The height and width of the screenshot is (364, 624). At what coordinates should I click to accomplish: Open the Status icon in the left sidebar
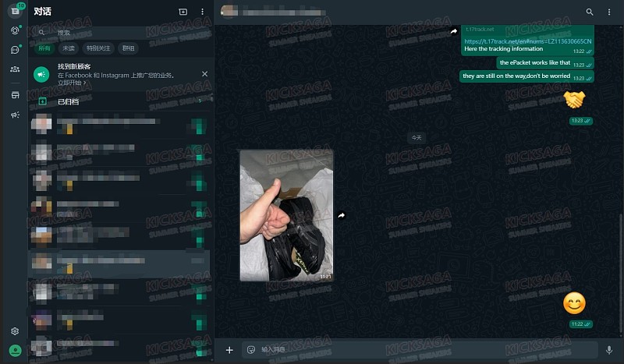tap(15, 30)
